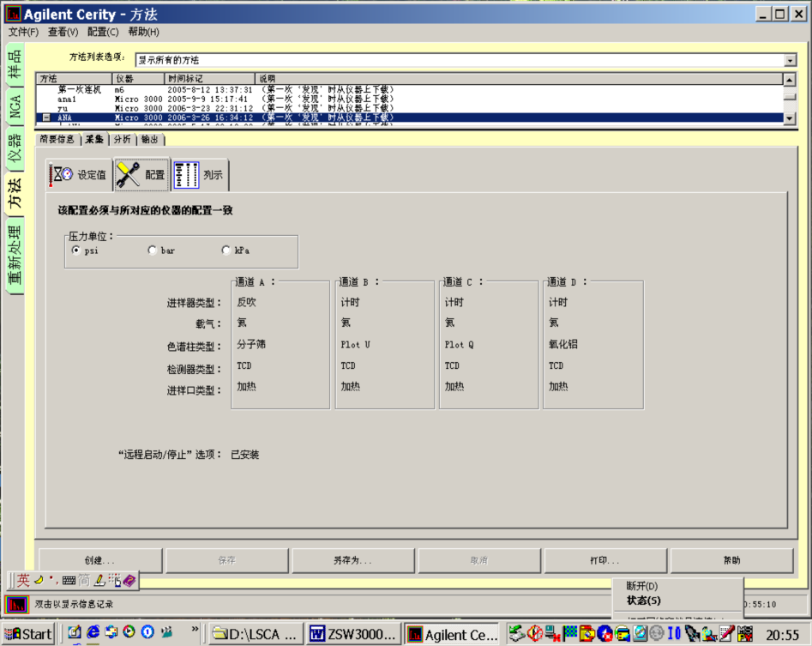
Task: Select the yu method row
Action: (x=409, y=108)
